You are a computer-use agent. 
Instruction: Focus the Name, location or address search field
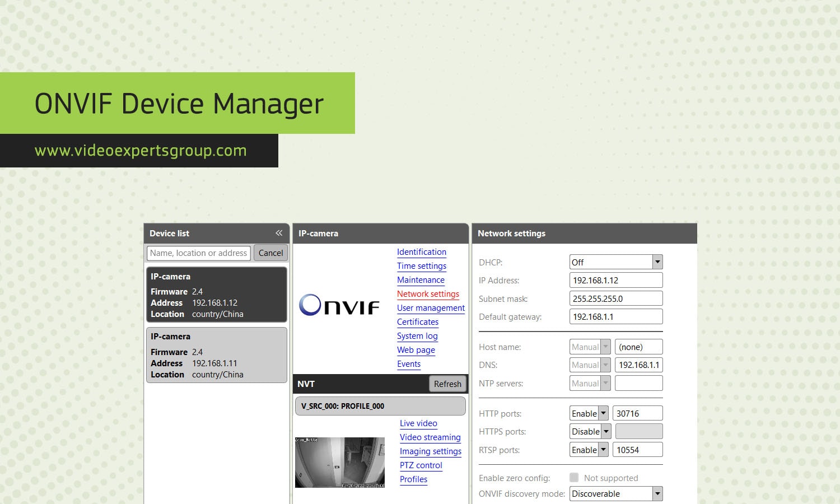pos(198,253)
